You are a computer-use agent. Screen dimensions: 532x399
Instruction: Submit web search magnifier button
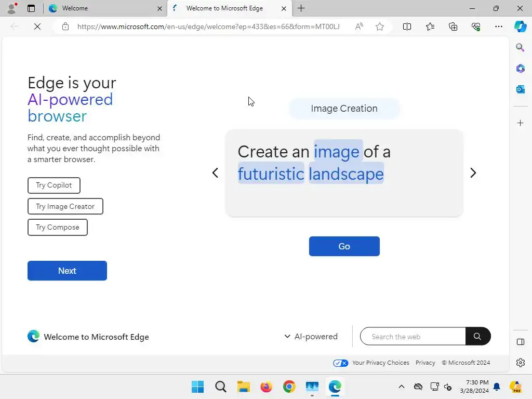click(478, 336)
